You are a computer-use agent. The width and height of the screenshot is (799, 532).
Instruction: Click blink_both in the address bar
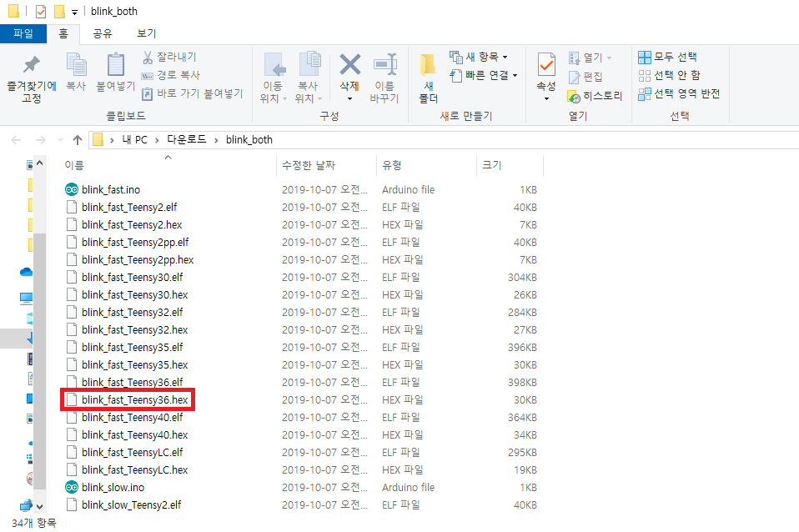click(249, 139)
